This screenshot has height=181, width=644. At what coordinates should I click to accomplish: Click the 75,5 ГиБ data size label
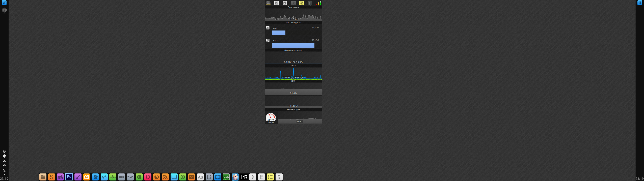coord(315,40)
